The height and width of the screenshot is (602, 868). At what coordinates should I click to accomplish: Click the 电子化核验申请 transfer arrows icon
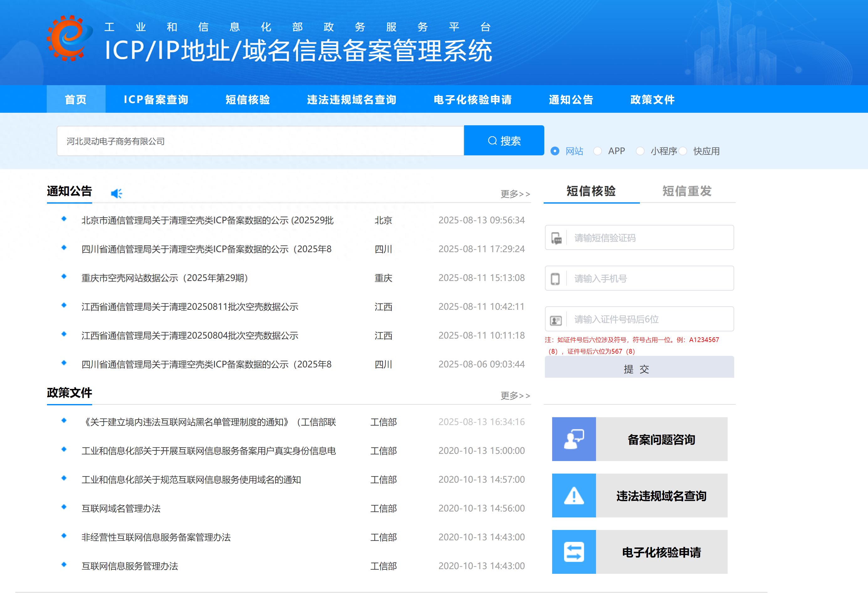[574, 552]
